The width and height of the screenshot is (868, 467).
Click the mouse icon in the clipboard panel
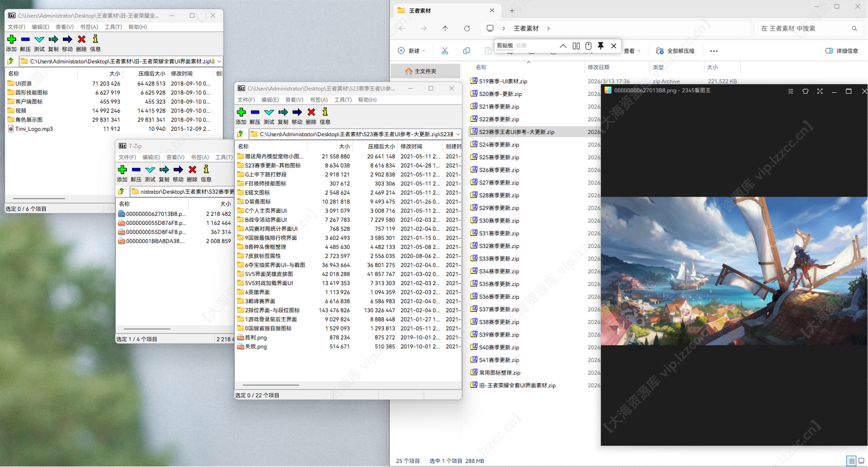pos(588,46)
